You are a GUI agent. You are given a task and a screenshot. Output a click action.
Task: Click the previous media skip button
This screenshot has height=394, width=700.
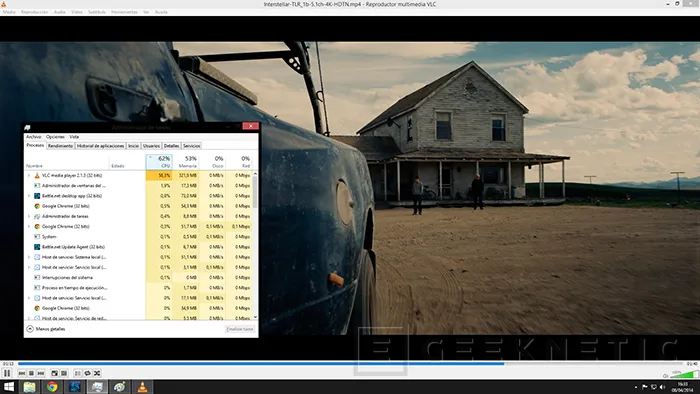click(x=22, y=373)
